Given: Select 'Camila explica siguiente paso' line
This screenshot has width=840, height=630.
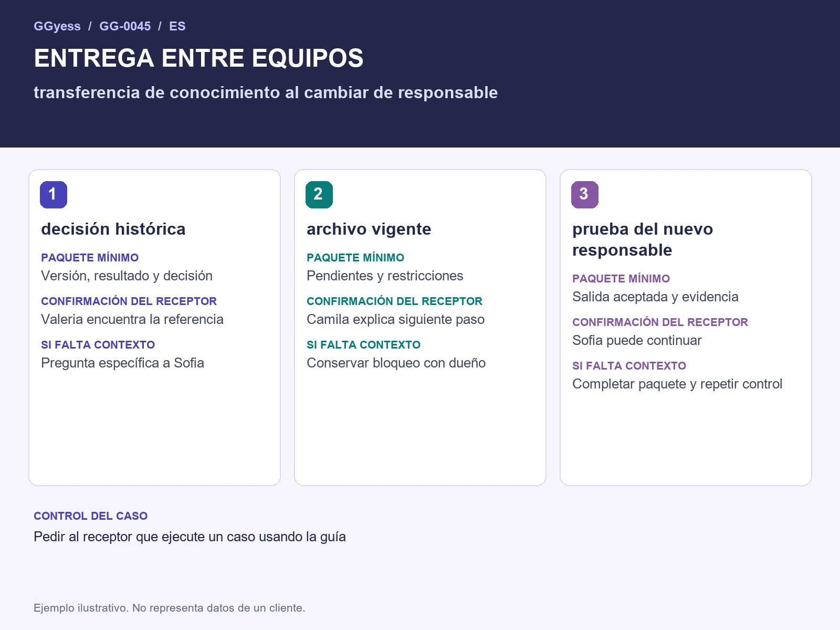Looking at the screenshot, I should (x=395, y=320).
